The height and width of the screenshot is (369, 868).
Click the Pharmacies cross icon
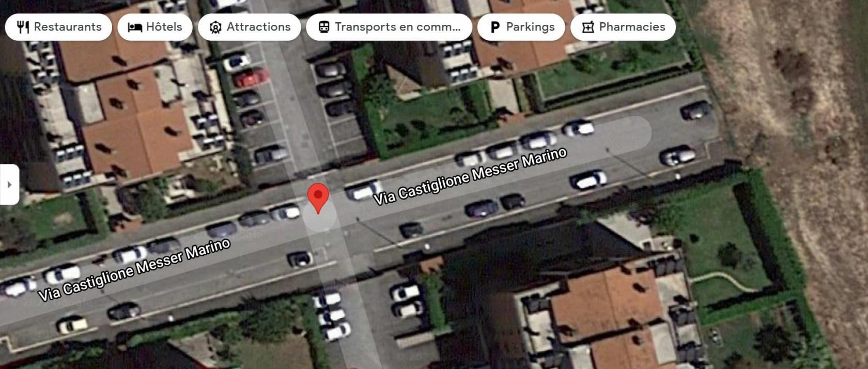[588, 27]
